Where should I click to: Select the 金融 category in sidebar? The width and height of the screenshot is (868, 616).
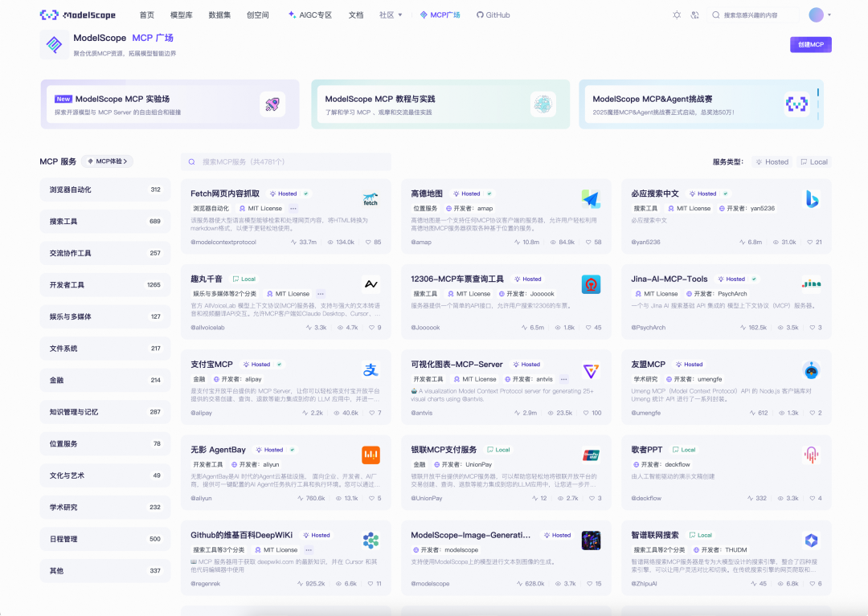pos(105,380)
